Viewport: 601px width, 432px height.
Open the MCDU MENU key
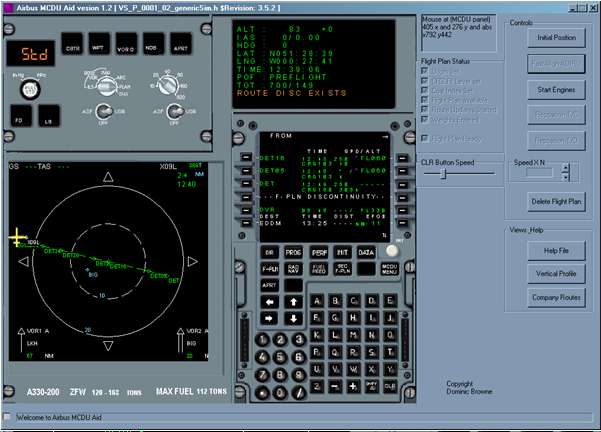point(389,269)
